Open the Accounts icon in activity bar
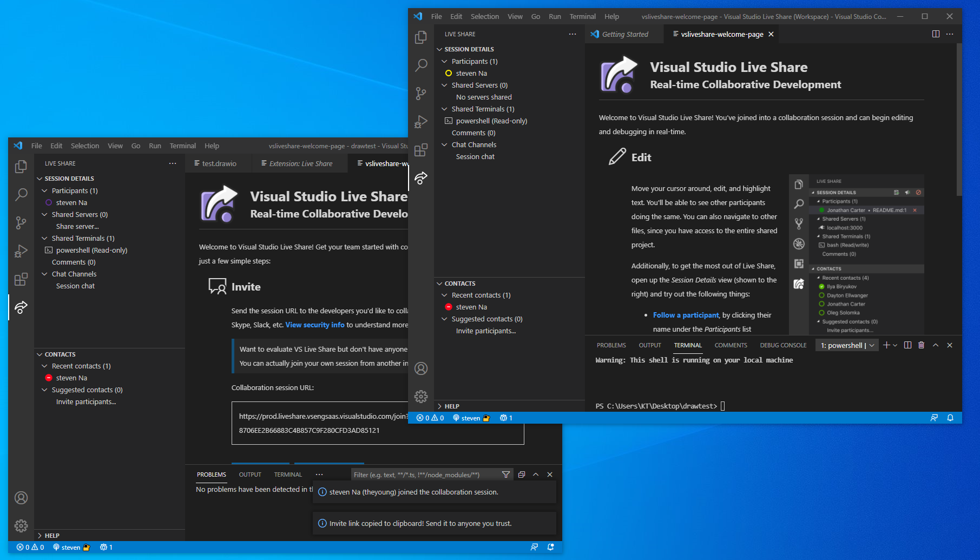980x560 pixels. [421, 368]
